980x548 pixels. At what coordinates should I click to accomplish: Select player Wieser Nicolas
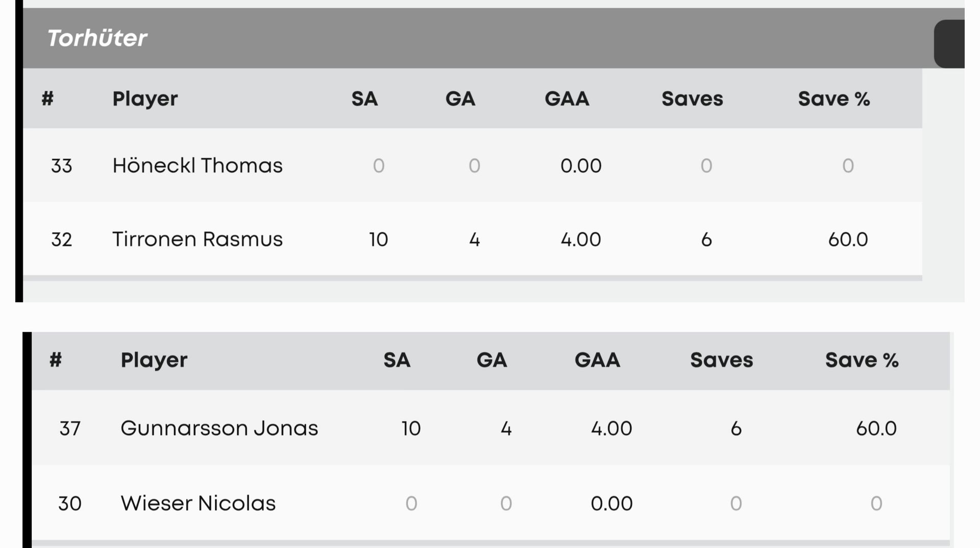(198, 503)
